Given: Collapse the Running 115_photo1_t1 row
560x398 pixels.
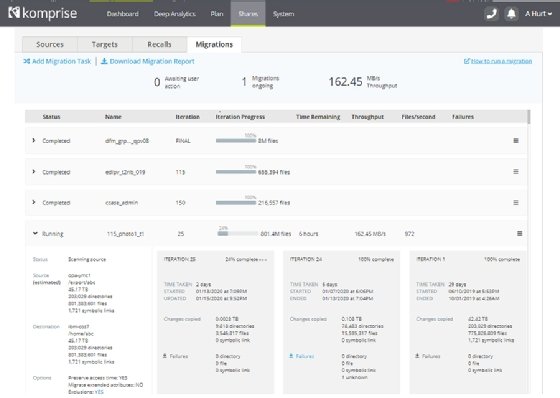Looking at the screenshot, I should point(35,233).
